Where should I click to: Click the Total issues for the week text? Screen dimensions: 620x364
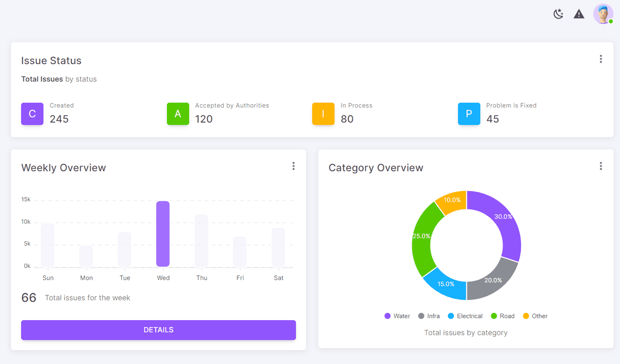87,298
